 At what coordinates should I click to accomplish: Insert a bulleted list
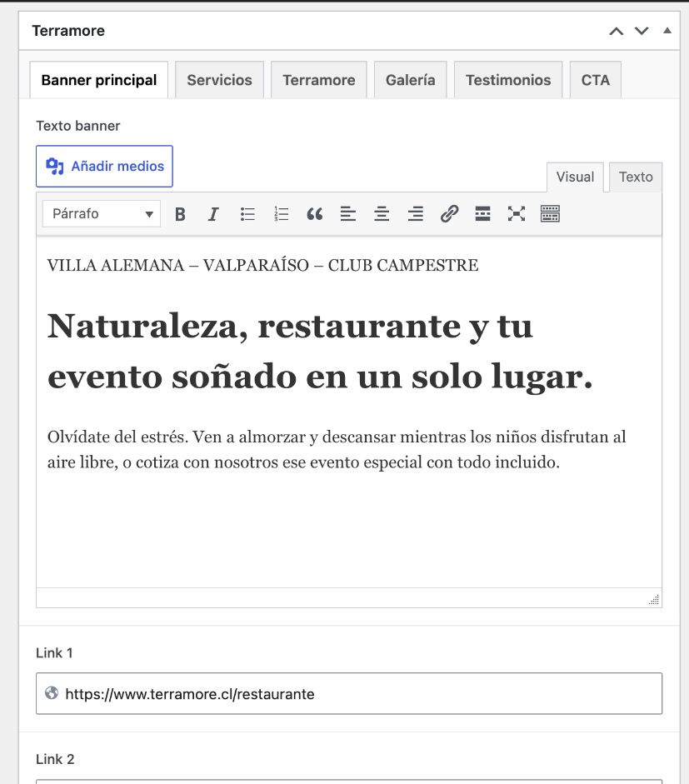tap(247, 214)
